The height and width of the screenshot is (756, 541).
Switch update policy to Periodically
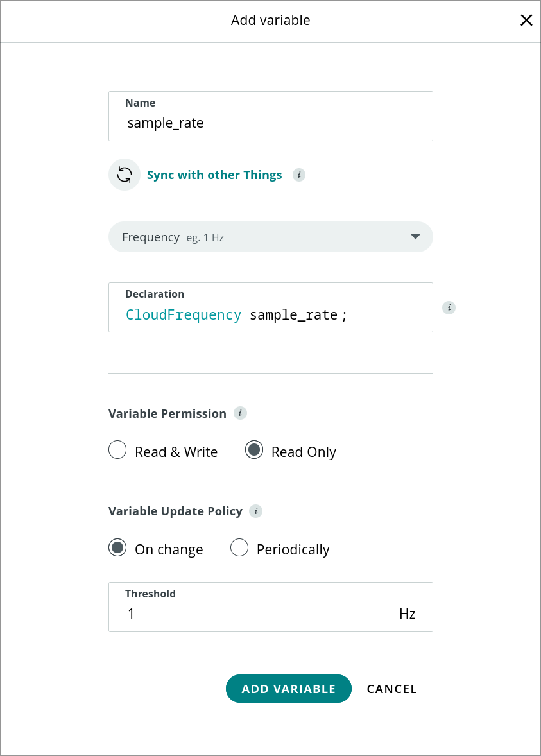click(239, 547)
